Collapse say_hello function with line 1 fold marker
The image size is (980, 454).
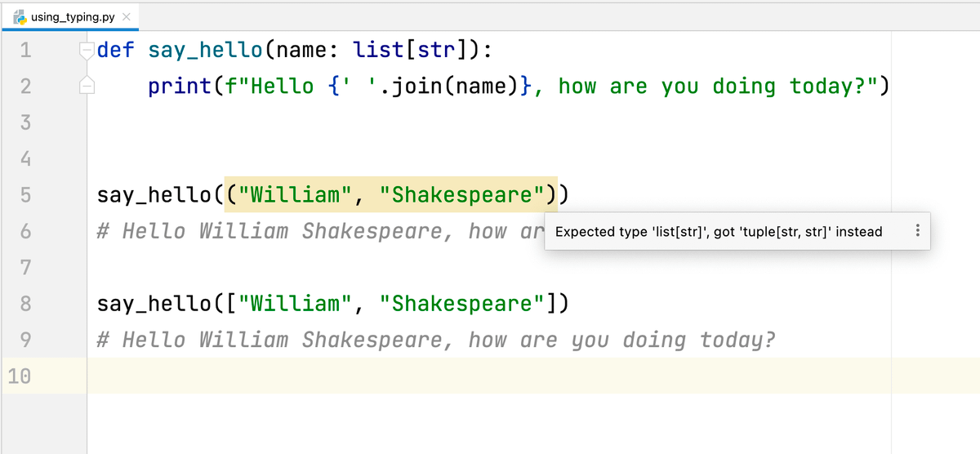(x=87, y=50)
